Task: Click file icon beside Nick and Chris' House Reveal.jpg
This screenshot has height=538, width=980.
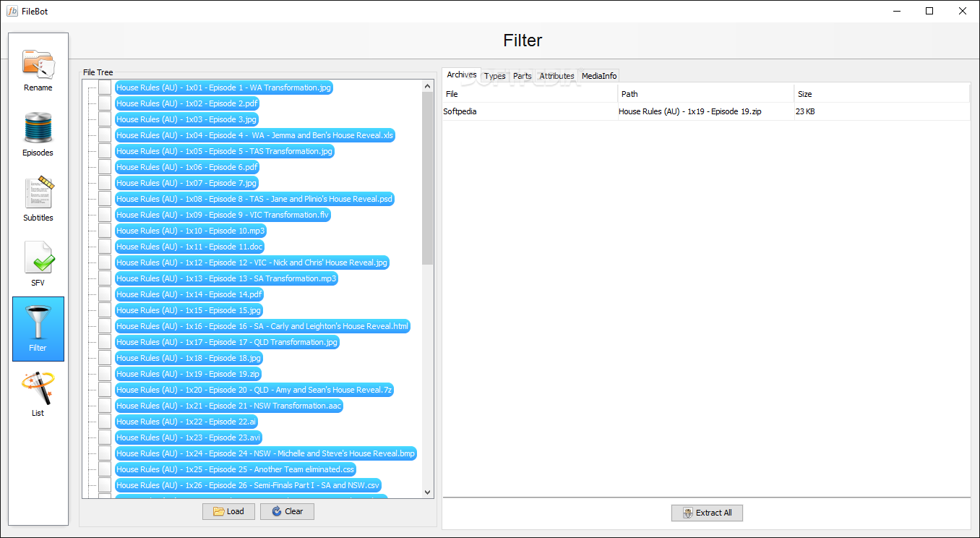Action: click(105, 262)
